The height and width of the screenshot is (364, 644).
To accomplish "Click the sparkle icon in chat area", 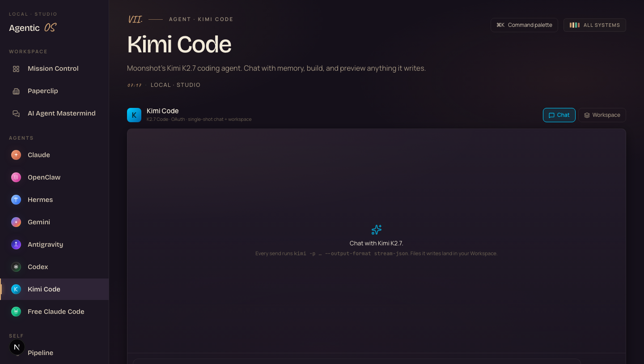I will click(377, 230).
